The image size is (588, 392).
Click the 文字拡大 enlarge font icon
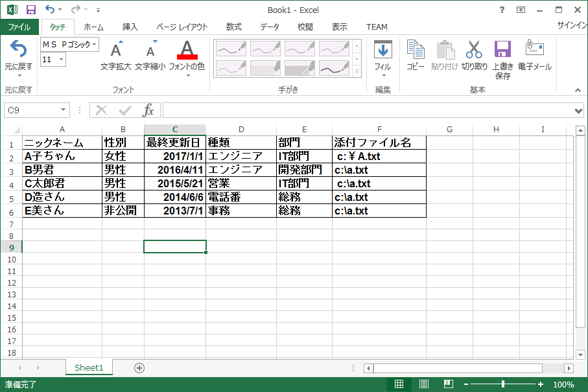(x=116, y=49)
